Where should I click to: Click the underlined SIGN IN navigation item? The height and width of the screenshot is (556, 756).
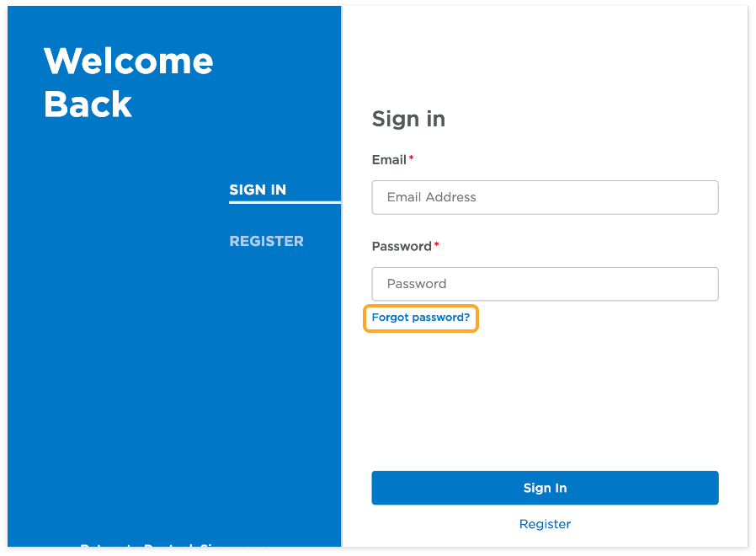pos(258,190)
